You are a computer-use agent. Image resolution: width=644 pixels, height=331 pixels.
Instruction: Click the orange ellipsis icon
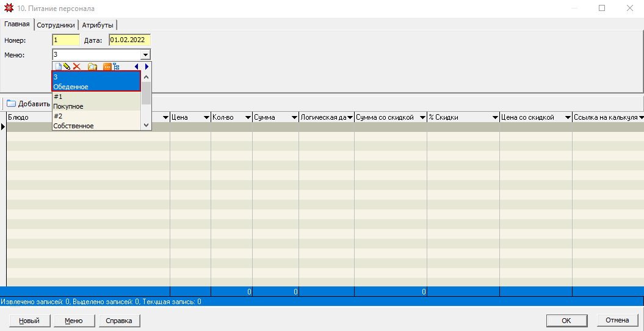point(106,67)
